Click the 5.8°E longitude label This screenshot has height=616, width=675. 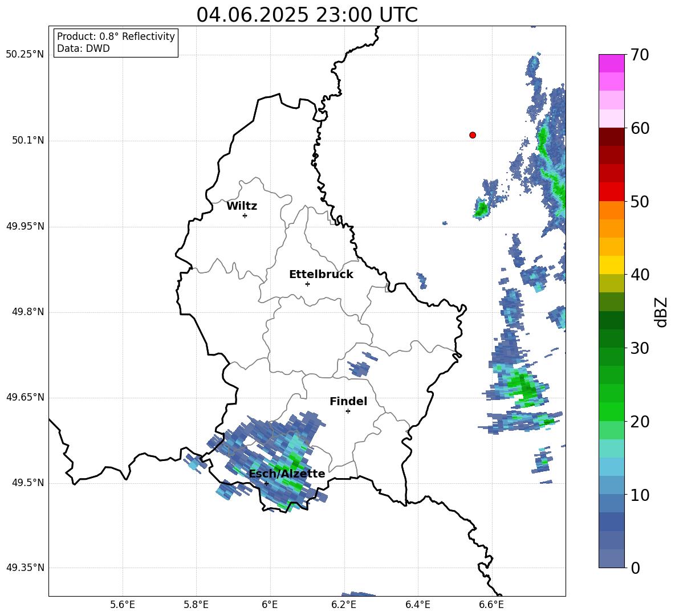(x=196, y=605)
